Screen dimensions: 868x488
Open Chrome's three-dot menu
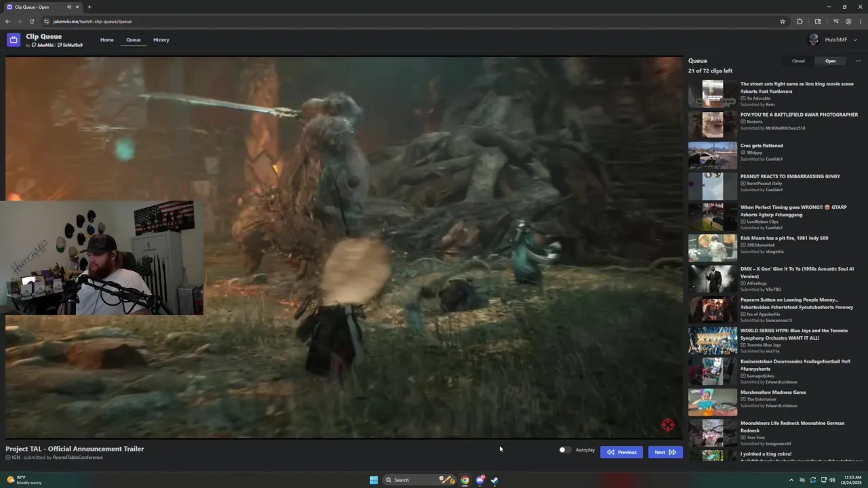[x=859, y=21]
